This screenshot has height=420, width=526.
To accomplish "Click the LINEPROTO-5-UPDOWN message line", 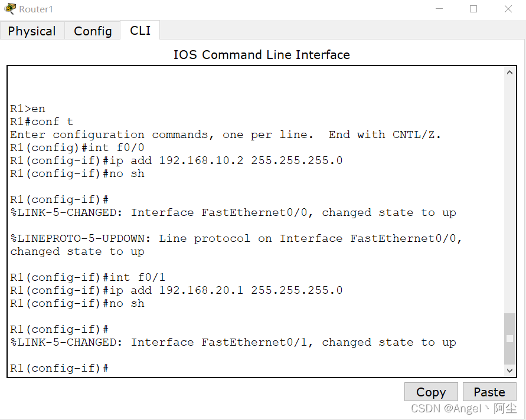I will (x=236, y=238).
